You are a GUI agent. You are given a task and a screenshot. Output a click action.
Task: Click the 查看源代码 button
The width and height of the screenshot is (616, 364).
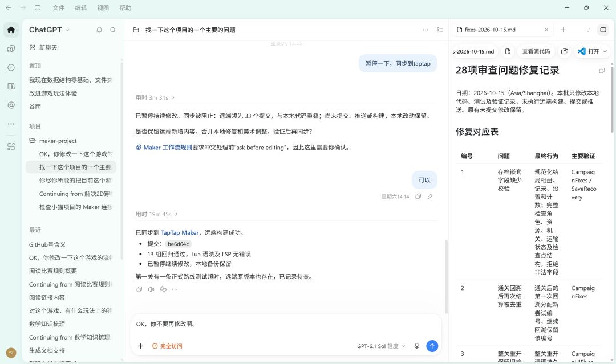click(536, 51)
